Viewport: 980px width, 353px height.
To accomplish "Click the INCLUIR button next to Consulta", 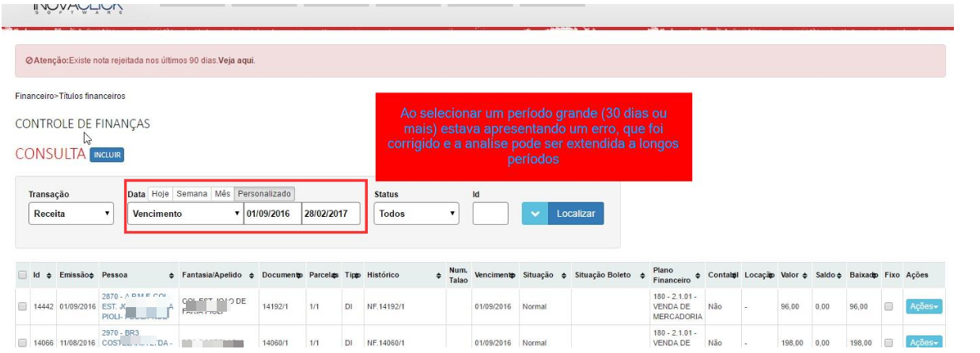I will pyautogui.click(x=107, y=155).
